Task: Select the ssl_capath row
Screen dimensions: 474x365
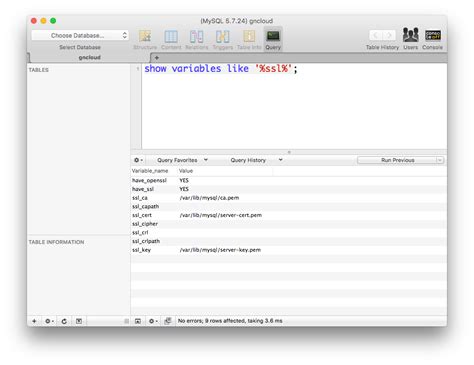Action: point(289,207)
